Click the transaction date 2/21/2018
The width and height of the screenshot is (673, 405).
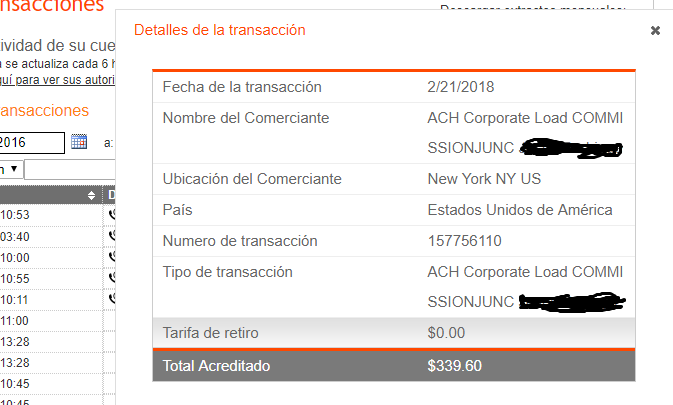[461, 87]
